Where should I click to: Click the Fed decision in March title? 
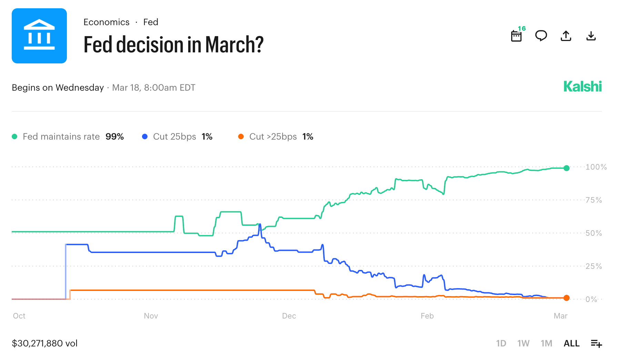(x=173, y=45)
